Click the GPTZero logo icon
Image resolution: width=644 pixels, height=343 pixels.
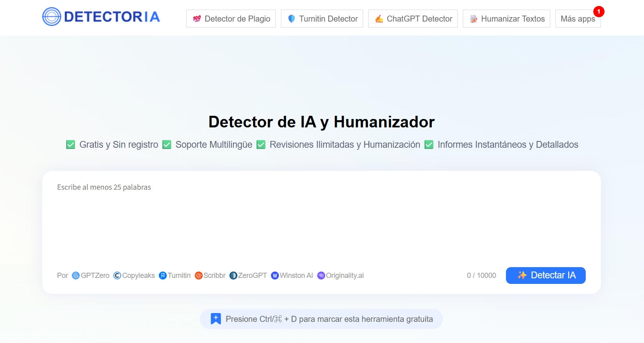tap(76, 276)
